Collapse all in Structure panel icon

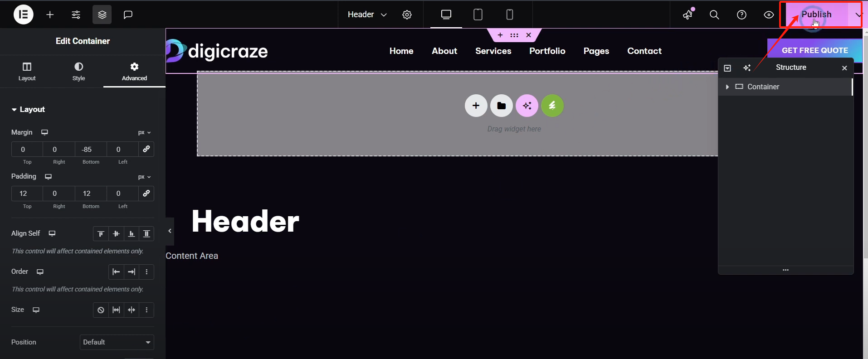[727, 68]
